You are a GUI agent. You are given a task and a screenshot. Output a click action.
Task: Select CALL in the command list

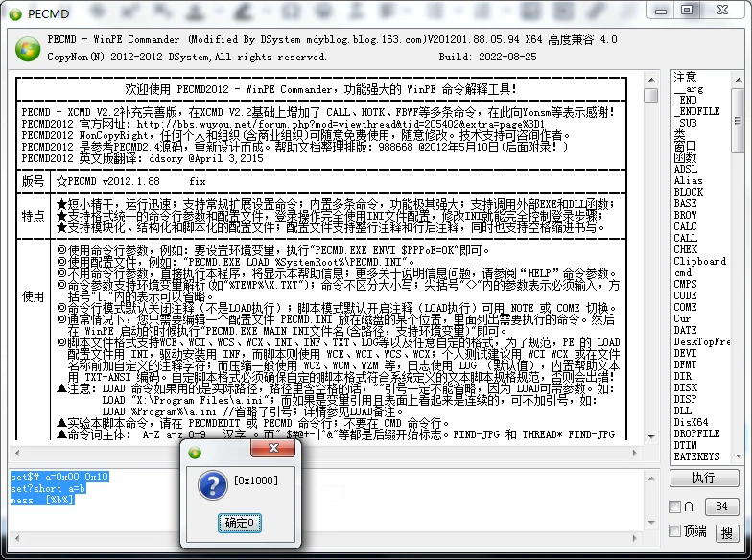pyautogui.click(x=685, y=238)
